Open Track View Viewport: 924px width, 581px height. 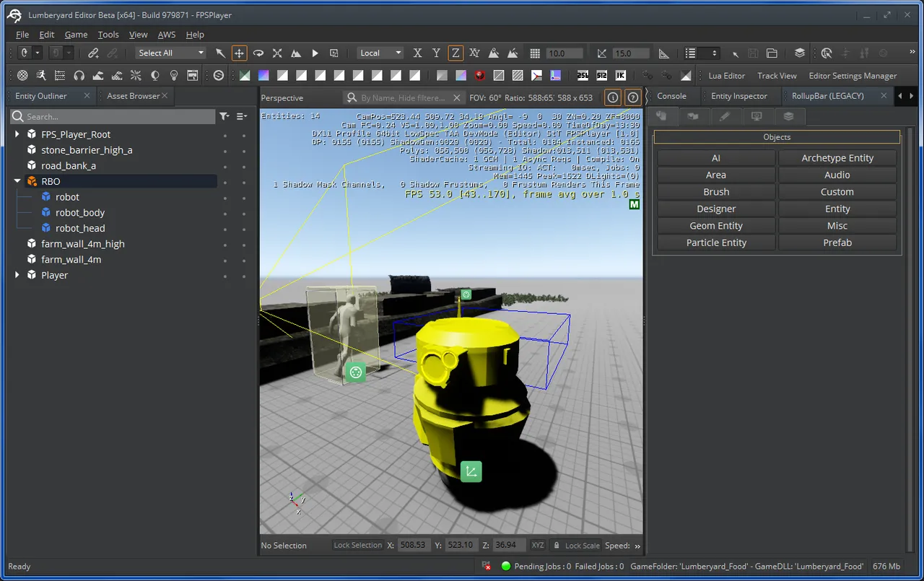point(777,75)
